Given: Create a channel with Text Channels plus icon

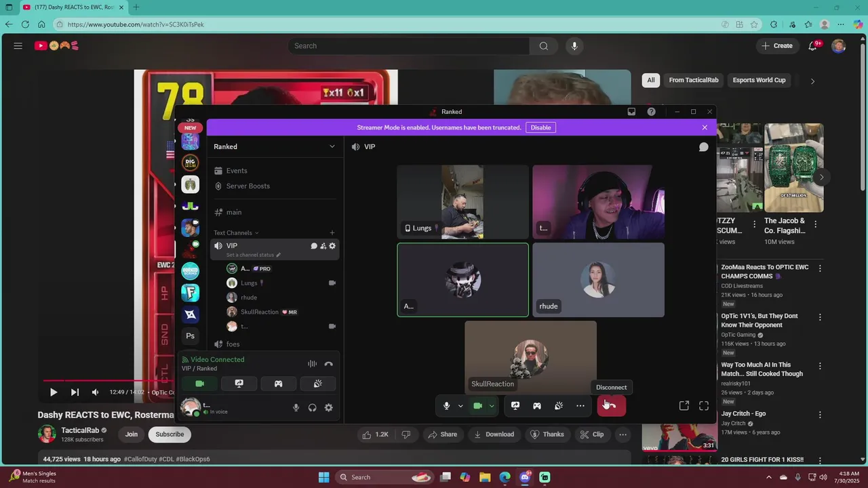Looking at the screenshot, I should 332,232.
